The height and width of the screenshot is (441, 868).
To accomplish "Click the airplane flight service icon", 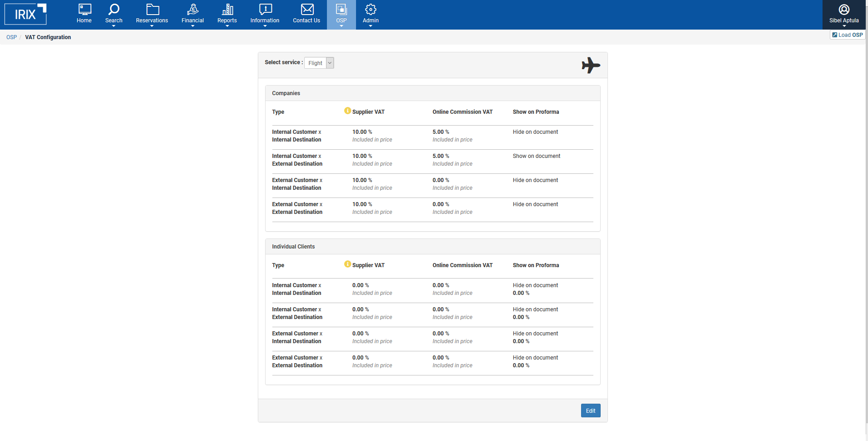I will click(591, 65).
